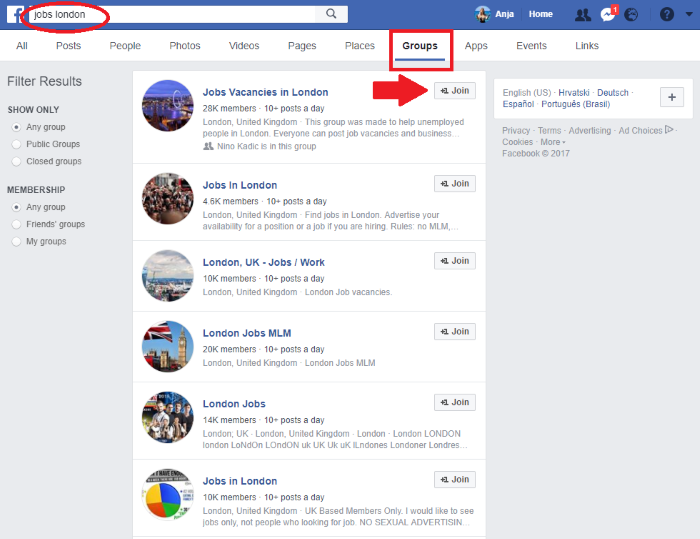The width and height of the screenshot is (700, 539).
Task: Choose Friends' groups membership filter
Action: [x=16, y=224]
